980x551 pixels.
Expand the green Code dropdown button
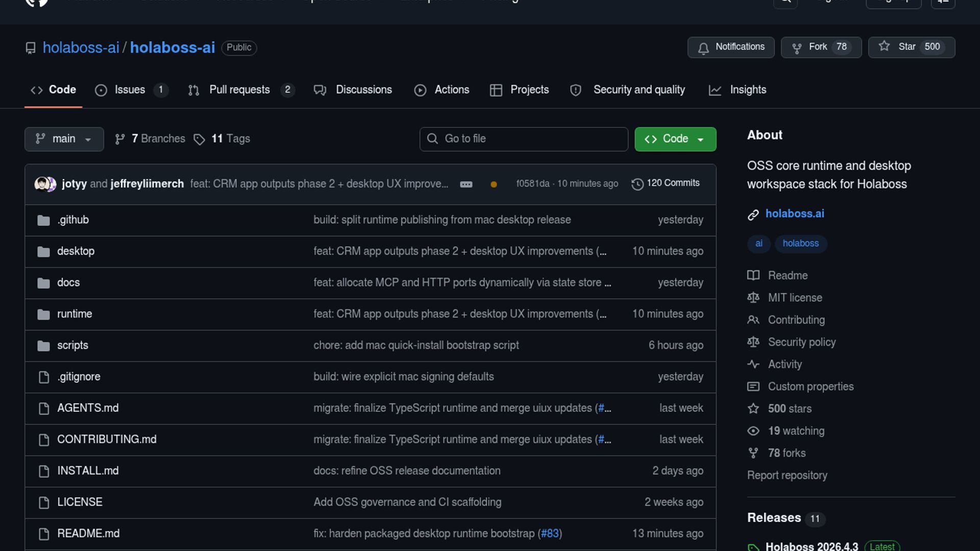click(x=675, y=139)
